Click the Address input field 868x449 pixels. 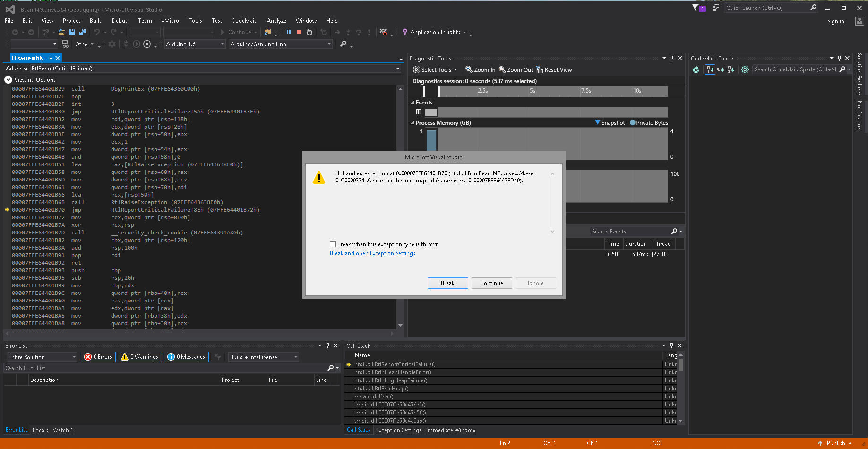click(215, 69)
